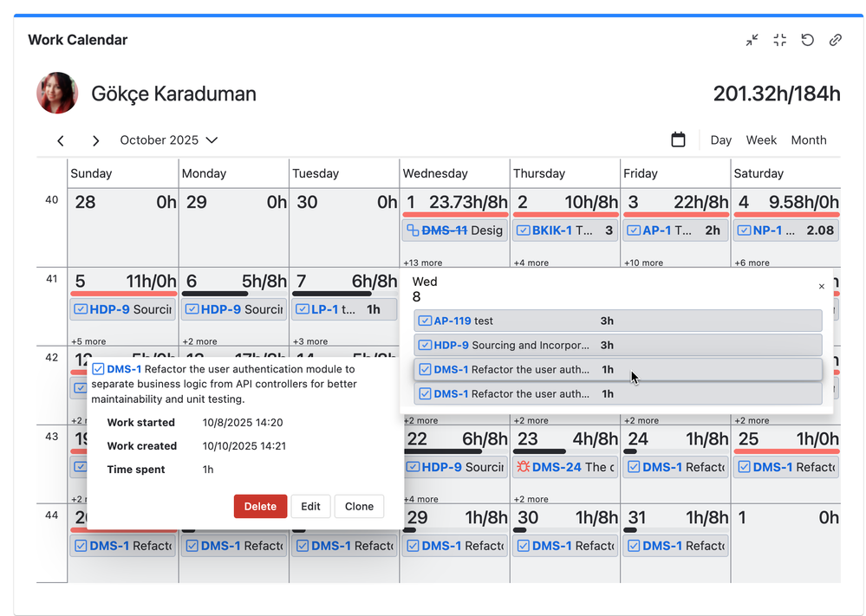The height and width of the screenshot is (616, 866).
Task: Refresh the Work Calendar
Action: coord(807,40)
